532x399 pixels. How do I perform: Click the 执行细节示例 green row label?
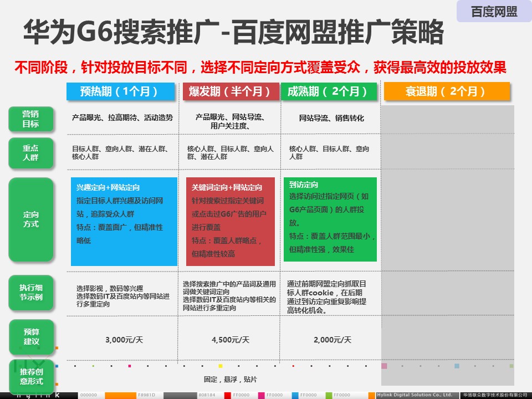[x=30, y=292]
